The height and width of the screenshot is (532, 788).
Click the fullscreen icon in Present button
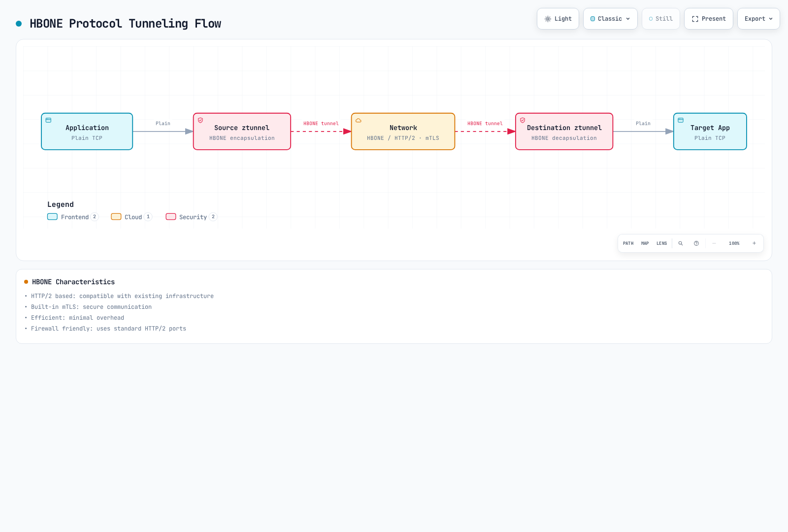(695, 19)
